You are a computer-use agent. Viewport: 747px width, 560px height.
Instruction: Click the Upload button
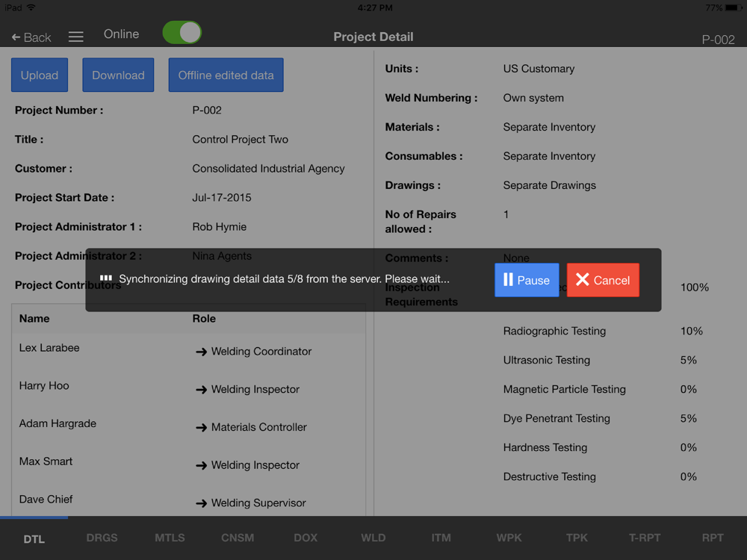click(x=40, y=75)
